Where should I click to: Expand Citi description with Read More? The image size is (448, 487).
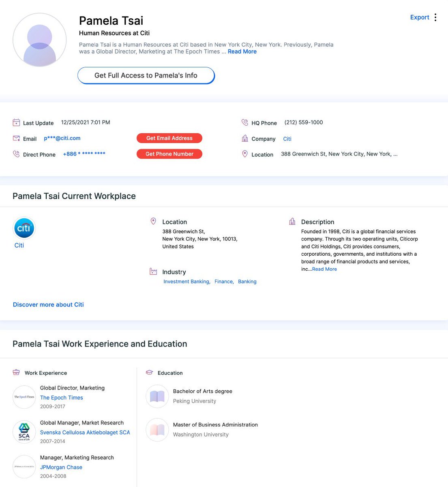click(x=324, y=269)
